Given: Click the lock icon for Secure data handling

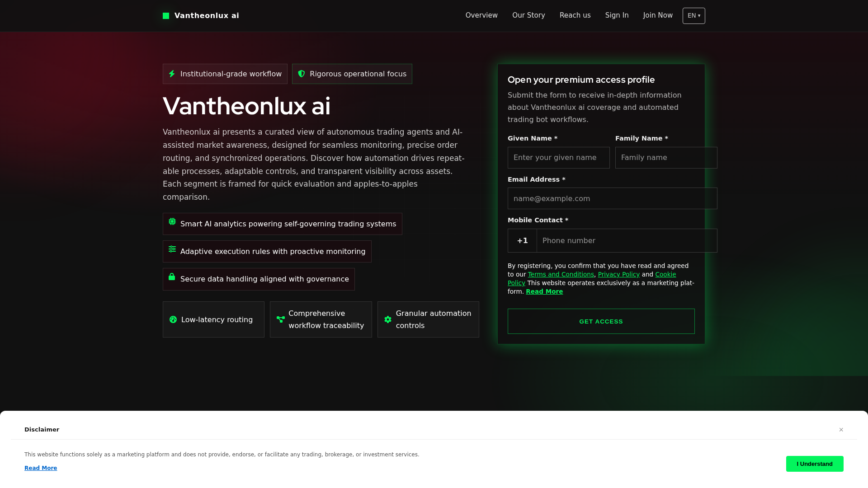Looking at the screenshot, I should tap(172, 277).
